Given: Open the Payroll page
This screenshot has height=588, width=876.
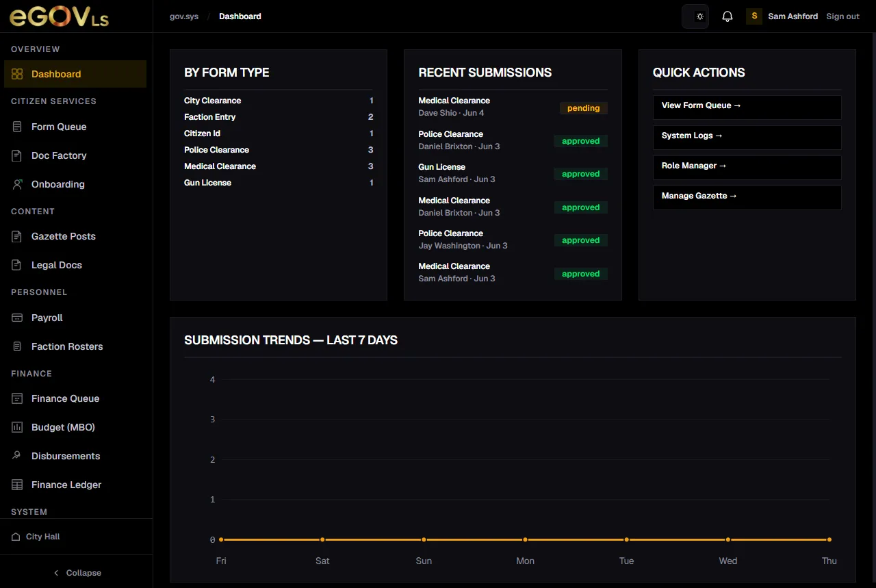Looking at the screenshot, I should point(75,318).
